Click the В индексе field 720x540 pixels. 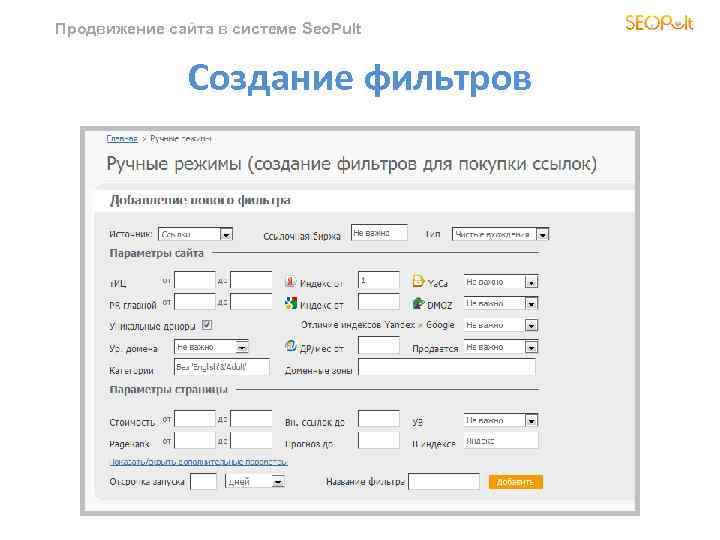point(501,440)
